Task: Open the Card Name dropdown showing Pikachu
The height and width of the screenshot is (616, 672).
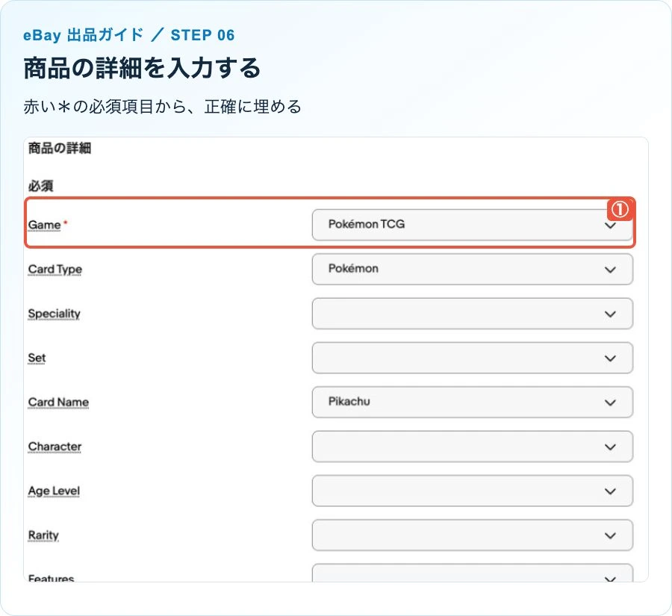Action: [473, 402]
